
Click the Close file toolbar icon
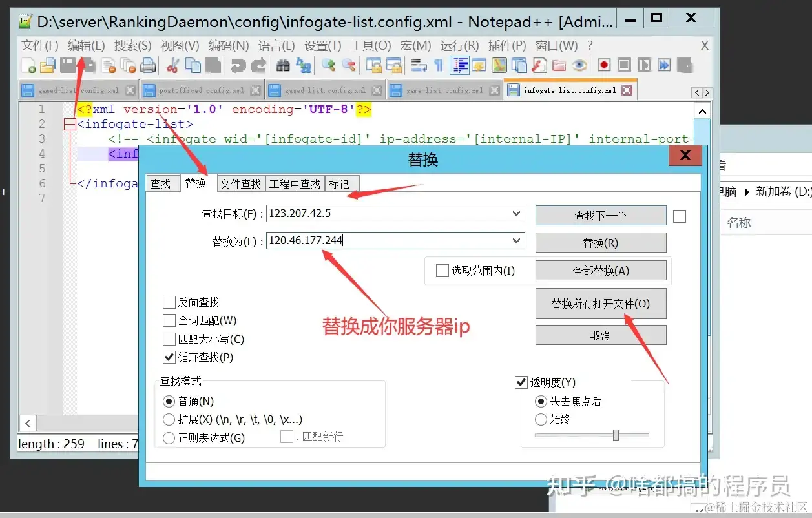109,65
